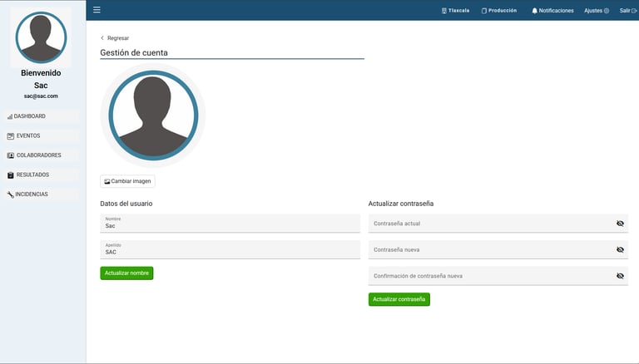Viewport: 639px width, 364px height.
Task: Click the Actualizar nombre button
Action: coord(126,273)
